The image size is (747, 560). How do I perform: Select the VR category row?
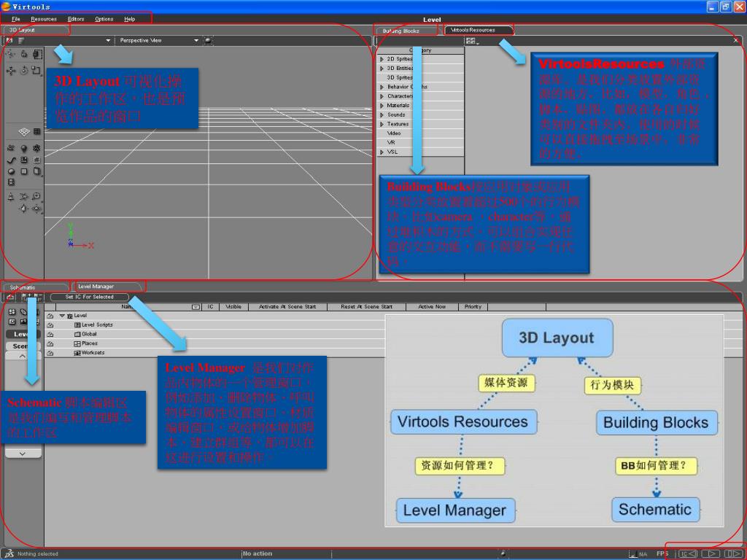click(420, 142)
